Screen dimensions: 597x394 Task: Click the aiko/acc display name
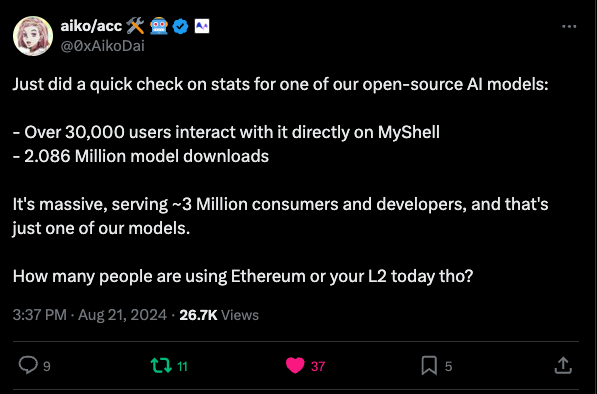[x=91, y=26]
